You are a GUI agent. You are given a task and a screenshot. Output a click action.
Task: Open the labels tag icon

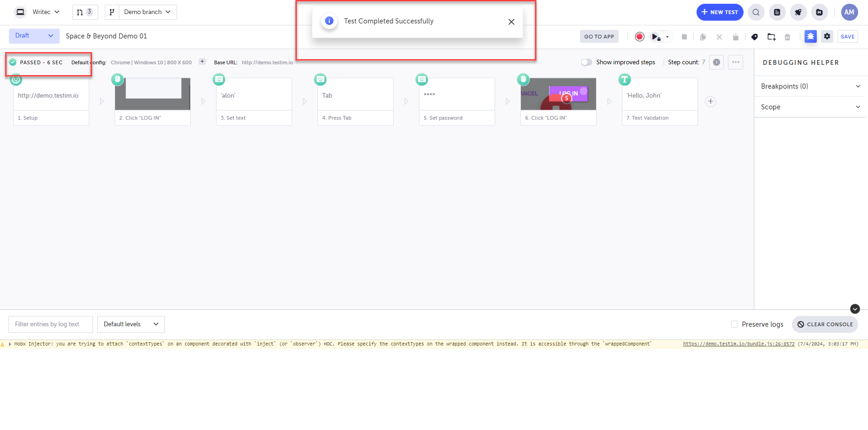point(754,37)
